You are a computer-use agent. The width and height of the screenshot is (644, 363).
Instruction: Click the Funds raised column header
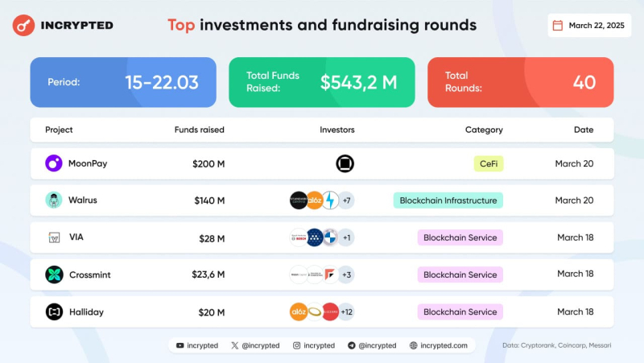tap(199, 130)
